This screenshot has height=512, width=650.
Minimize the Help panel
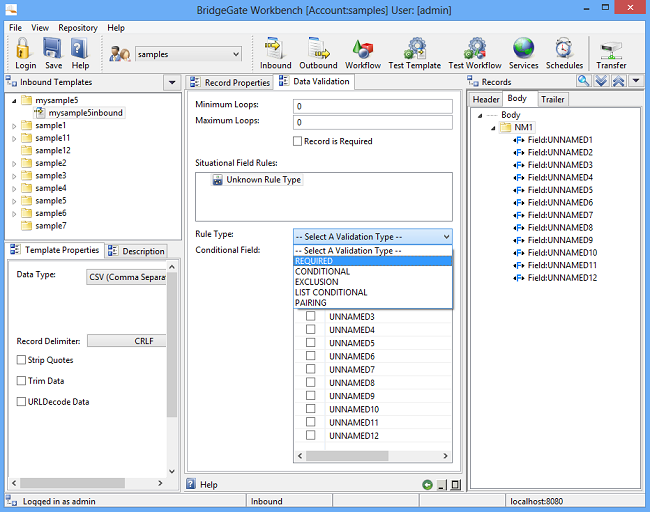point(442,485)
